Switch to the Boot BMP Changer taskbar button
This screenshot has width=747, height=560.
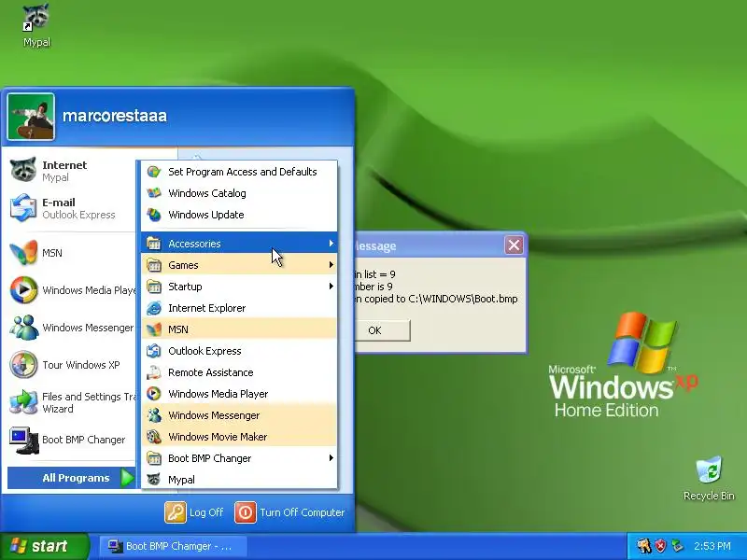(173, 546)
